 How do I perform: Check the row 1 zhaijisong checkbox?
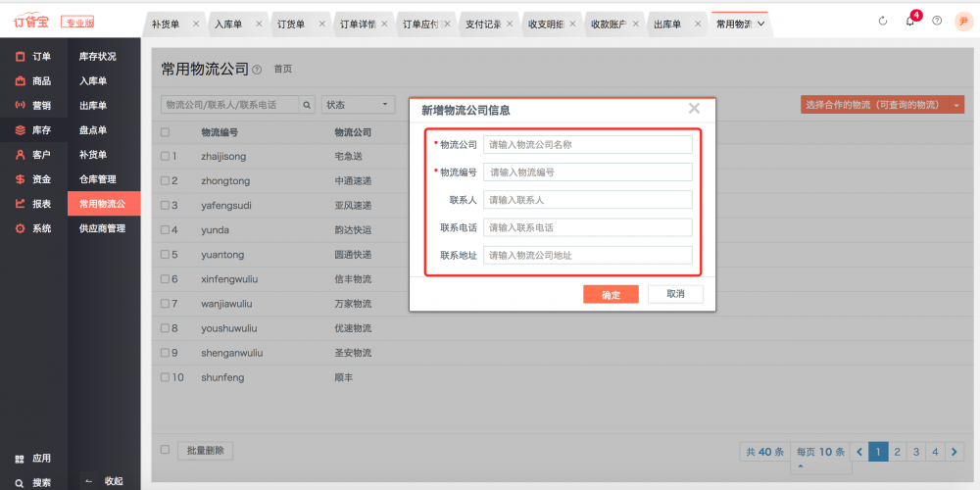point(165,156)
